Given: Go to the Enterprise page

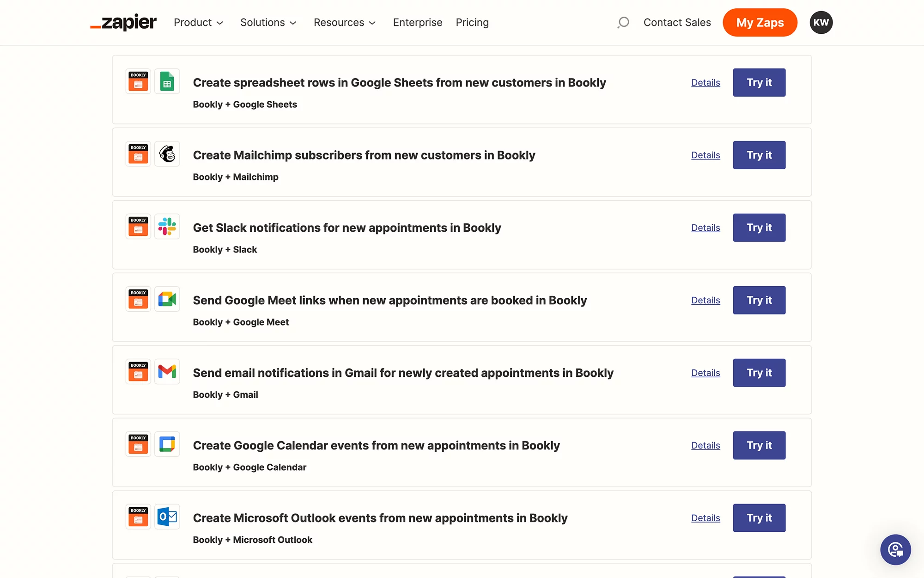Looking at the screenshot, I should 418,22.
